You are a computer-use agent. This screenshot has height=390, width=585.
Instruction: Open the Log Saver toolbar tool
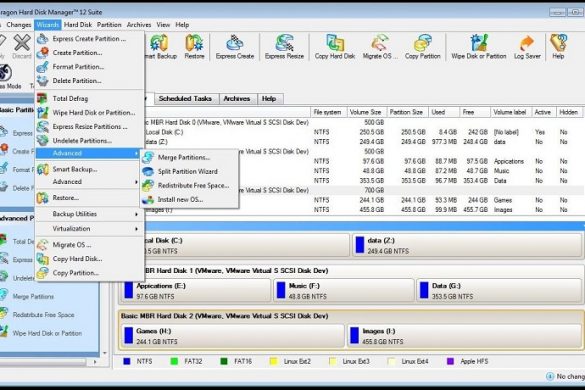(x=527, y=47)
